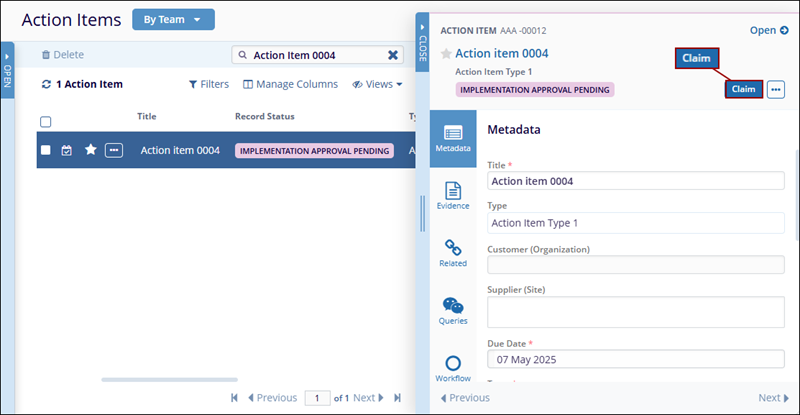Favorite the record using the panel title star
800x415 pixels.
point(446,54)
